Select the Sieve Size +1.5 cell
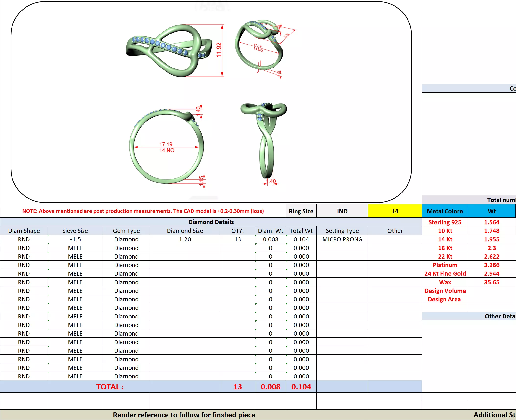 point(75,239)
